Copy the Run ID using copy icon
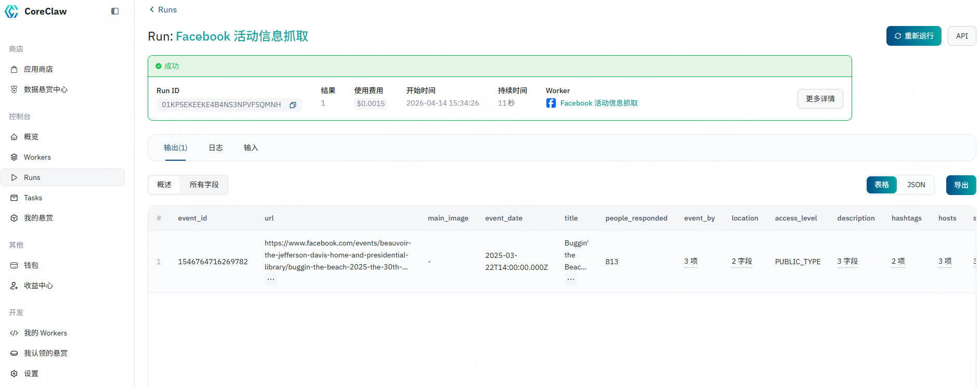 pos(293,105)
